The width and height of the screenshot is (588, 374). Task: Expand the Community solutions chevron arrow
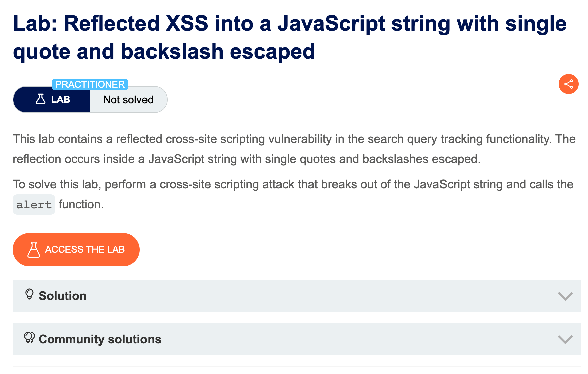(x=565, y=340)
